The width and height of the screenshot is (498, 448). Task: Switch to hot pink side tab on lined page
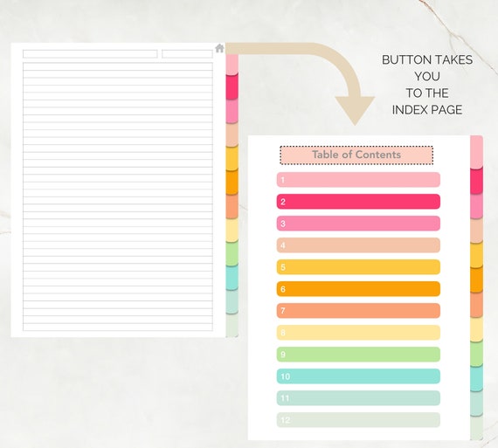coord(232,87)
